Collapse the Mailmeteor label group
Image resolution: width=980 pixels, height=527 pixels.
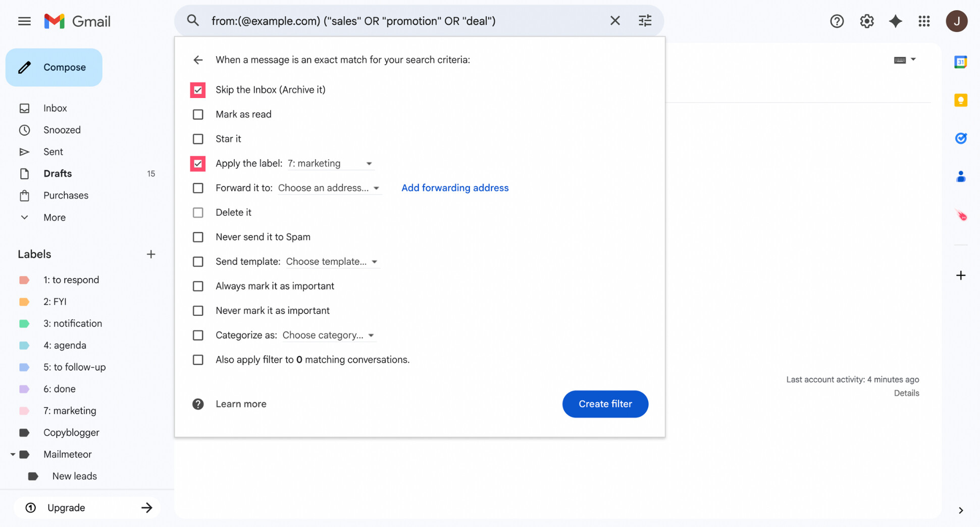(x=14, y=454)
